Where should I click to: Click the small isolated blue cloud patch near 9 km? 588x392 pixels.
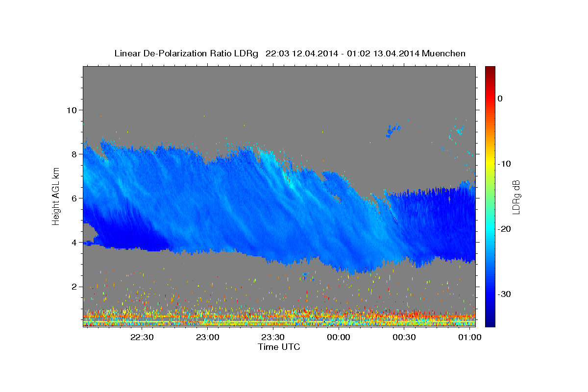(x=392, y=131)
